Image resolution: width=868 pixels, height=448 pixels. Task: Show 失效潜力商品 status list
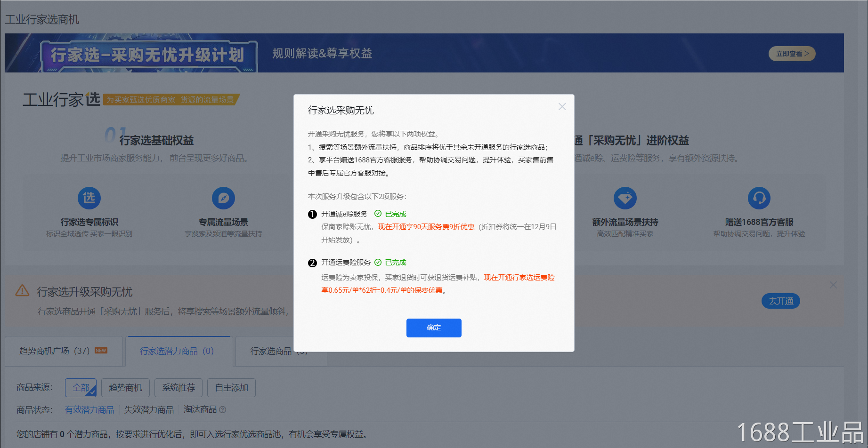click(x=149, y=410)
